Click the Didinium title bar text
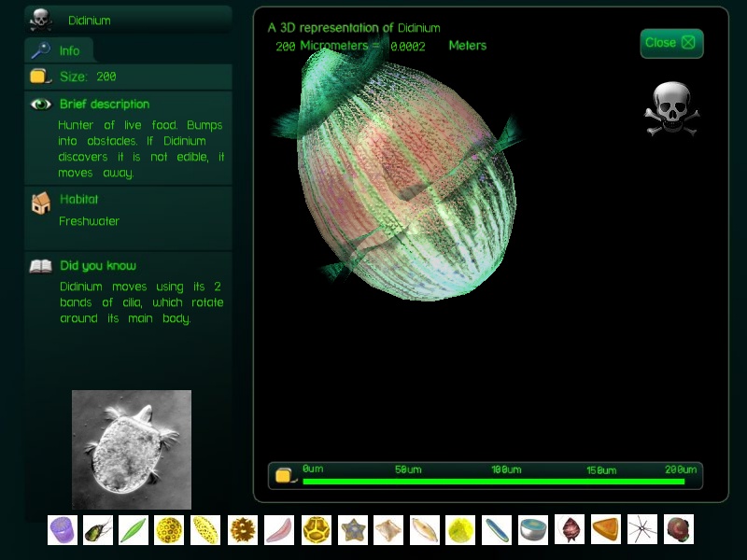The image size is (747, 560). [89, 21]
